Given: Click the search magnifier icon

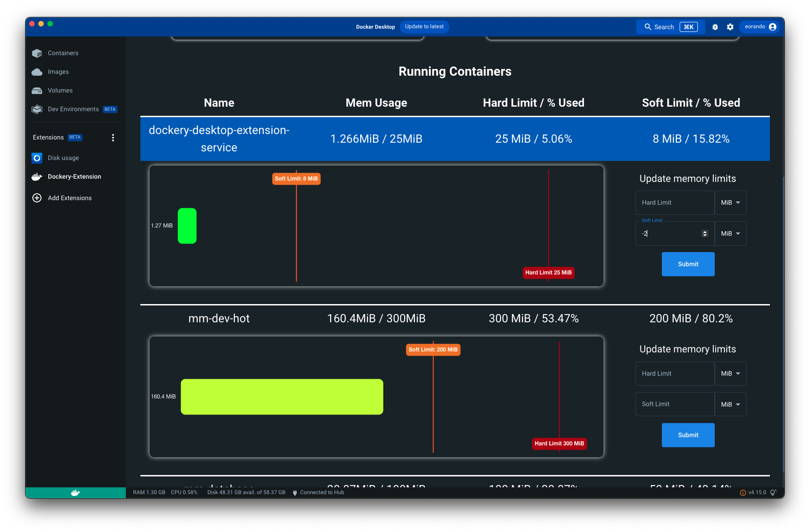Looking at the screenshot, I should click(648, 27).
